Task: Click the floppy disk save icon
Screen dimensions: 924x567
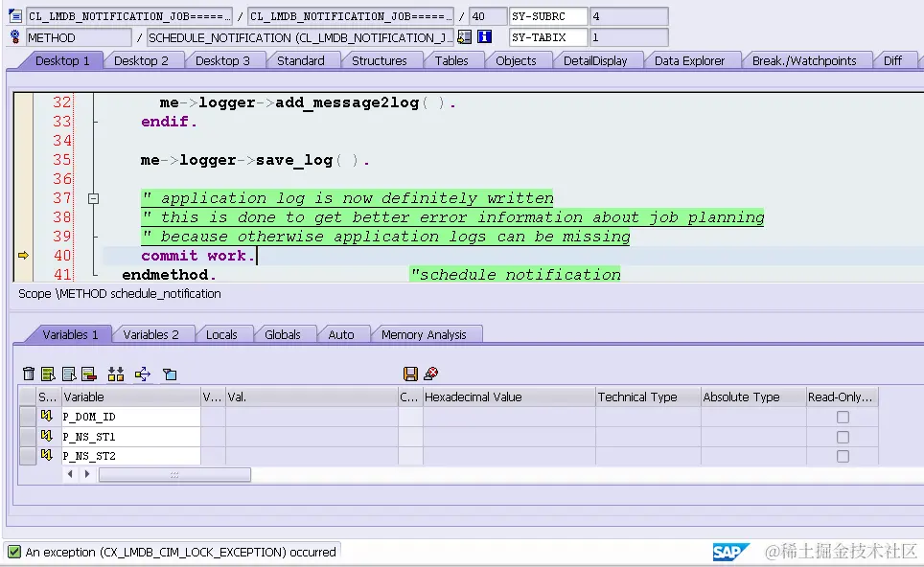Action: click(x=411, y=374)
